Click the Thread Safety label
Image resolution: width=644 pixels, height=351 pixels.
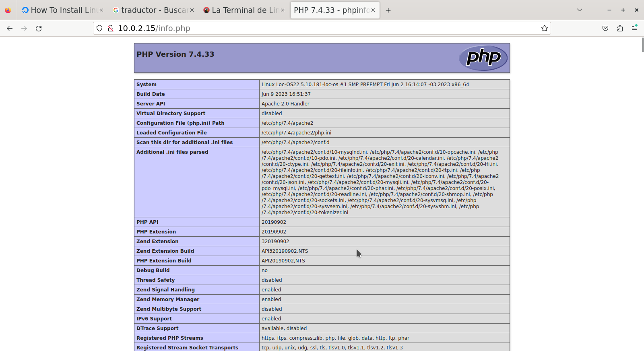155,280
